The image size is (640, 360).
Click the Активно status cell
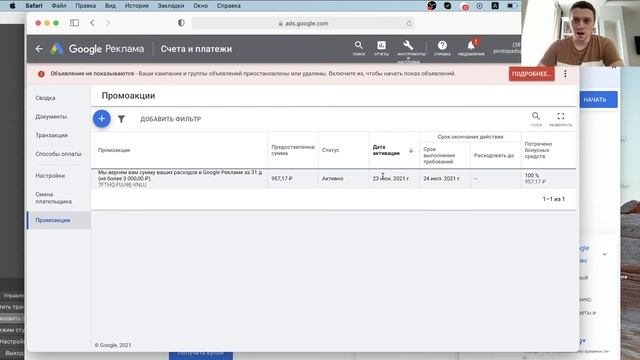point(333,179)
